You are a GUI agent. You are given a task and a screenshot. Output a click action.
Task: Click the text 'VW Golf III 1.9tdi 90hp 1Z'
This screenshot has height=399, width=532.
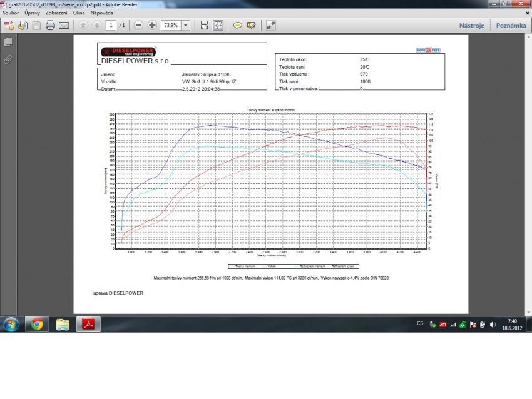209,81
